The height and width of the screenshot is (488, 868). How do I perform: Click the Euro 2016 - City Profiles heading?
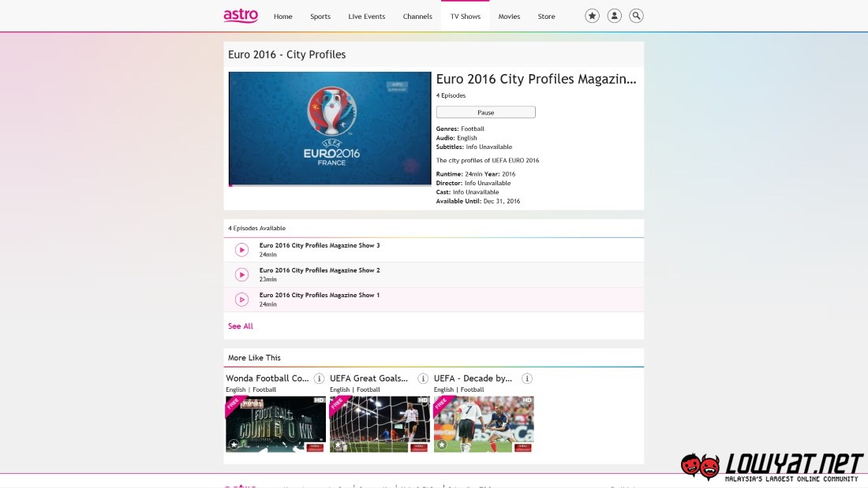tap(286, 54)
